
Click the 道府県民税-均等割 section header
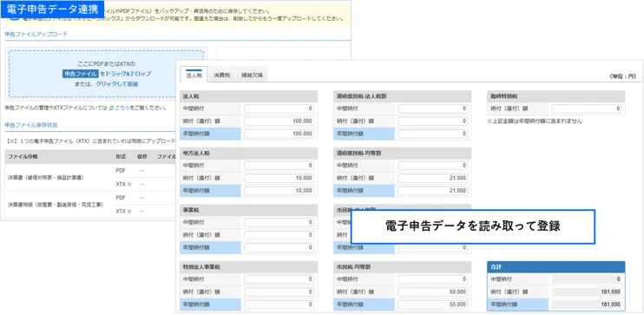403,154
